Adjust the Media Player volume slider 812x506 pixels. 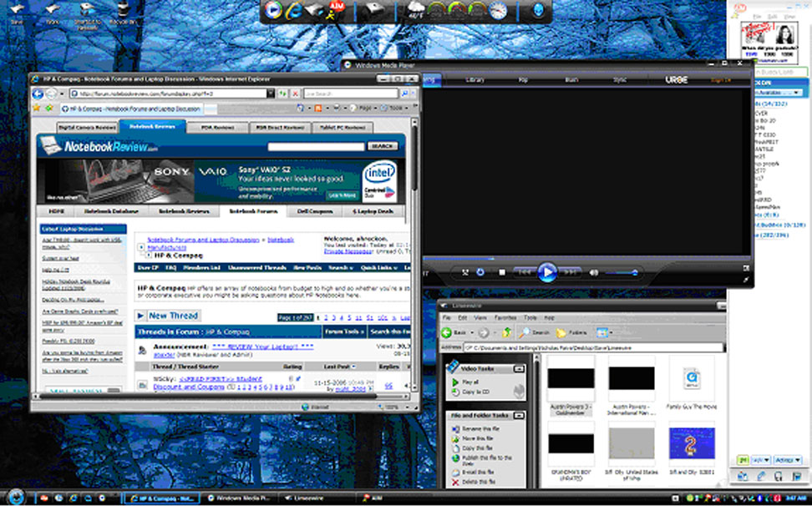(x=622, y=273)
